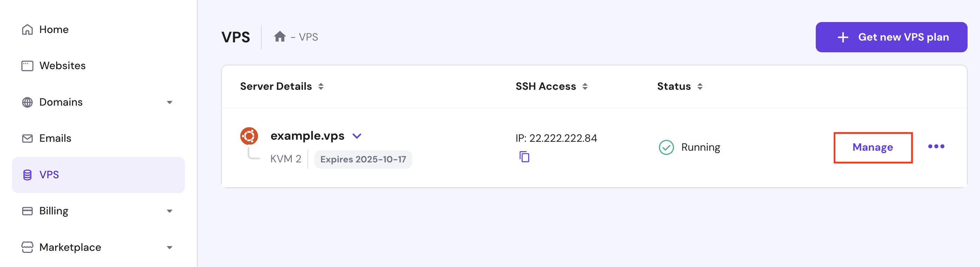Expand example.vps server details chevron
Image resolution: width=980 pixels, height=267 pixels.
pyautogui.click(x=357, y=136)
